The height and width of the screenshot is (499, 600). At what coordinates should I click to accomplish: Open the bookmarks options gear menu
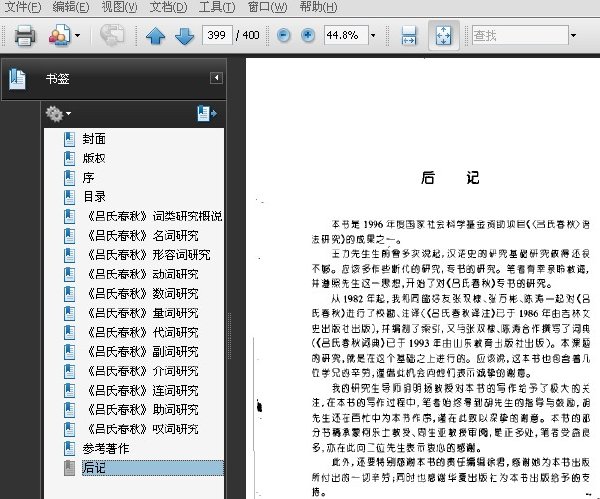[58, 114]
